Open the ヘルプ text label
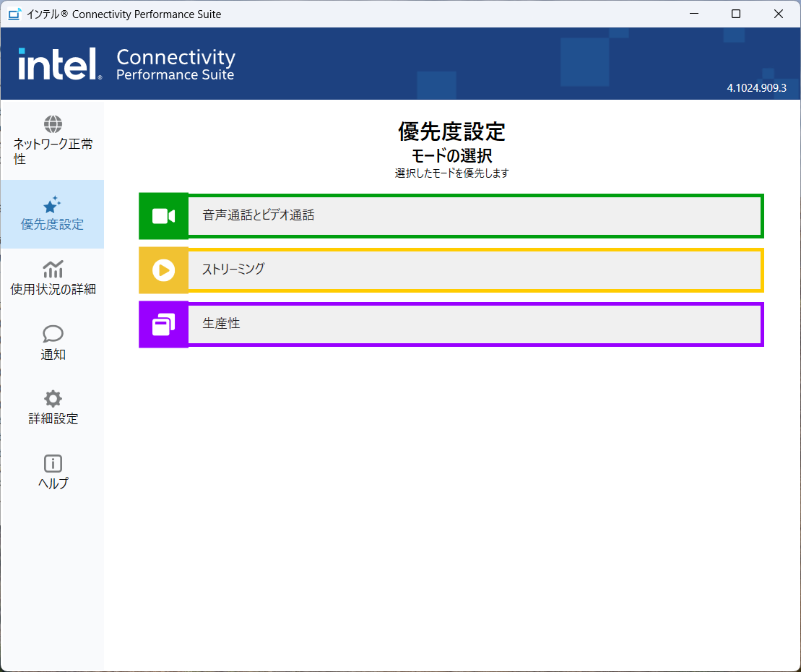This screenshot has width=801, height=672. point(53,484)
